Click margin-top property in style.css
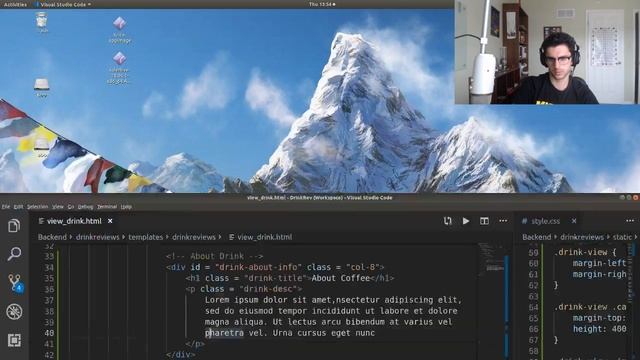 [x=599, y=318]
